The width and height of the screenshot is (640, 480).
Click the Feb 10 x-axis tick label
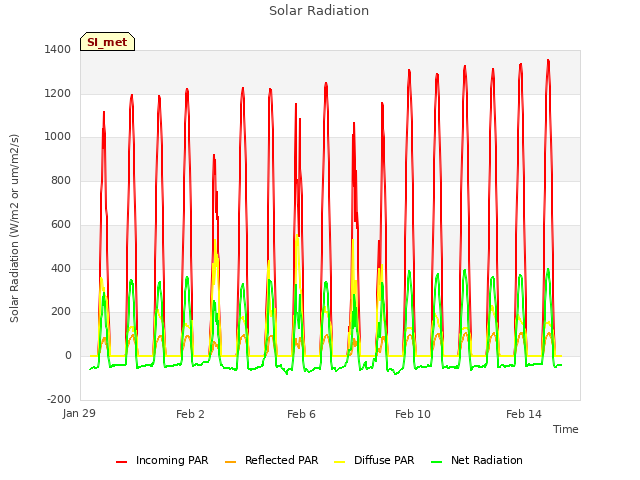pyautogui.click(x=413, y=414)
